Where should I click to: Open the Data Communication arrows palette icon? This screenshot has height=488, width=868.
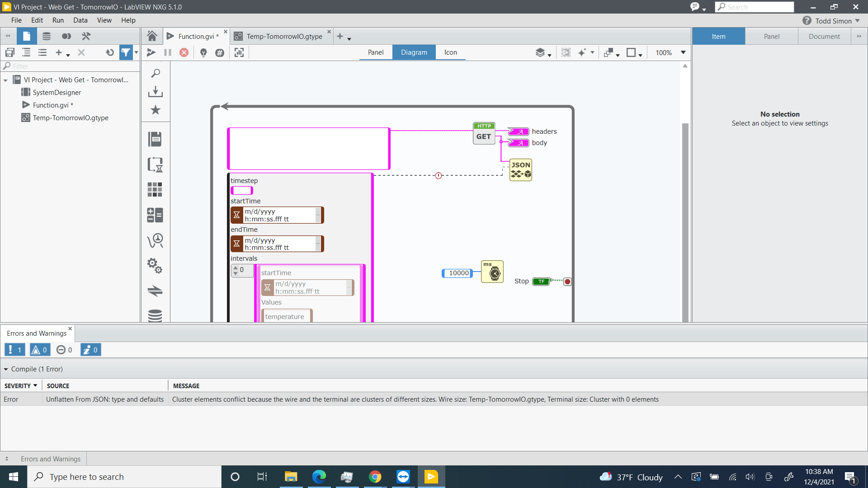(155, 291)
